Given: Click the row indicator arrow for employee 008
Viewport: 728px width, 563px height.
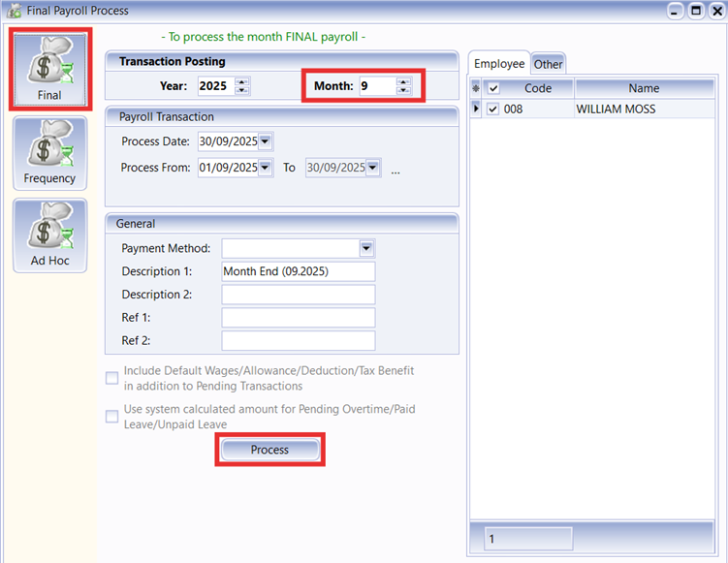Looking at the screenshot, I should [475, 109].
